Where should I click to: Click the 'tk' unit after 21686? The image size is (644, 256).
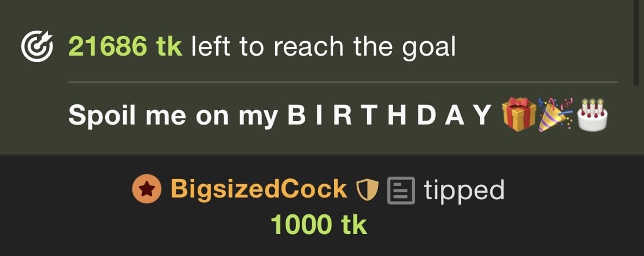coord(169,46)
